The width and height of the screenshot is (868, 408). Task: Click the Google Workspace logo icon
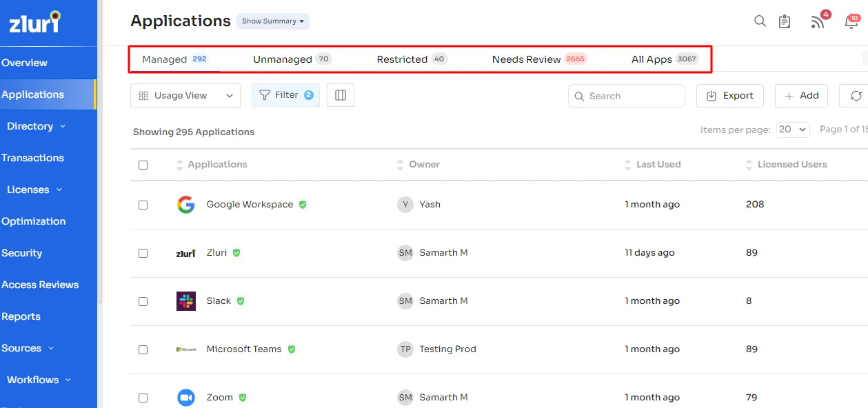coord(185,205)
